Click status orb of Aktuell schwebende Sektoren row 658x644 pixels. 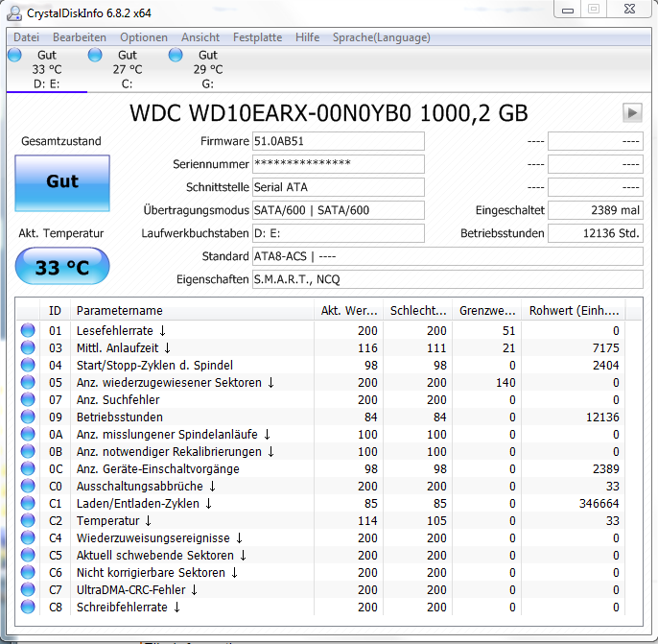28,555
